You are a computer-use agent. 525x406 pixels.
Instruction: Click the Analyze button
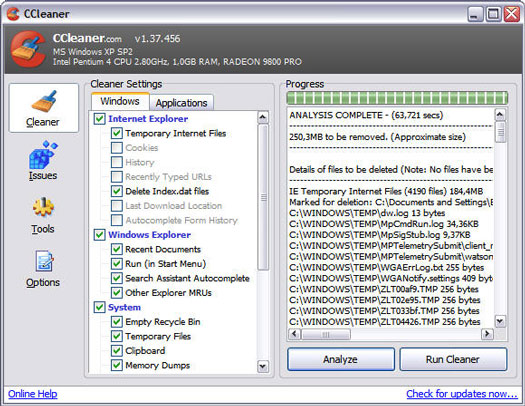(341, 359)
